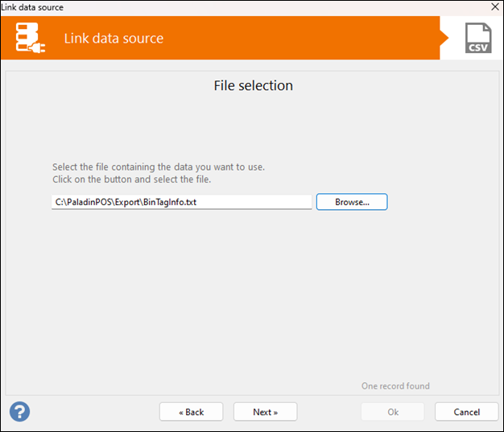Click the orange arrow tip beside CSV icon
The height and width of the screenshot is (432, 504).
tap(445, 38)
